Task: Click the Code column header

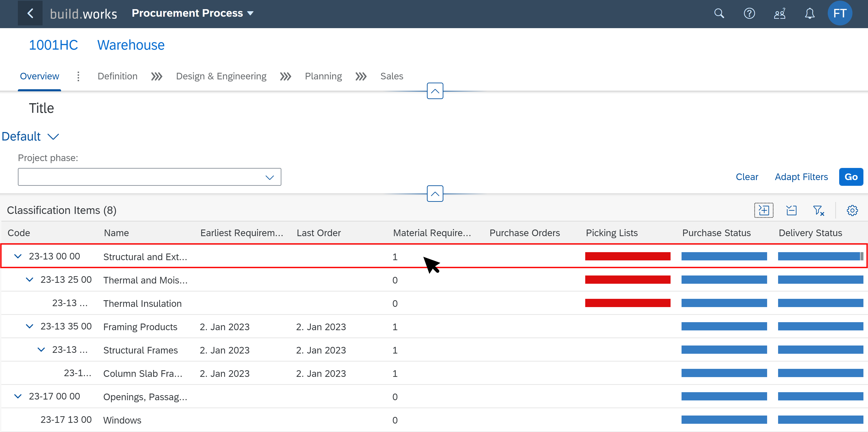Action: [x=19, y=233]
